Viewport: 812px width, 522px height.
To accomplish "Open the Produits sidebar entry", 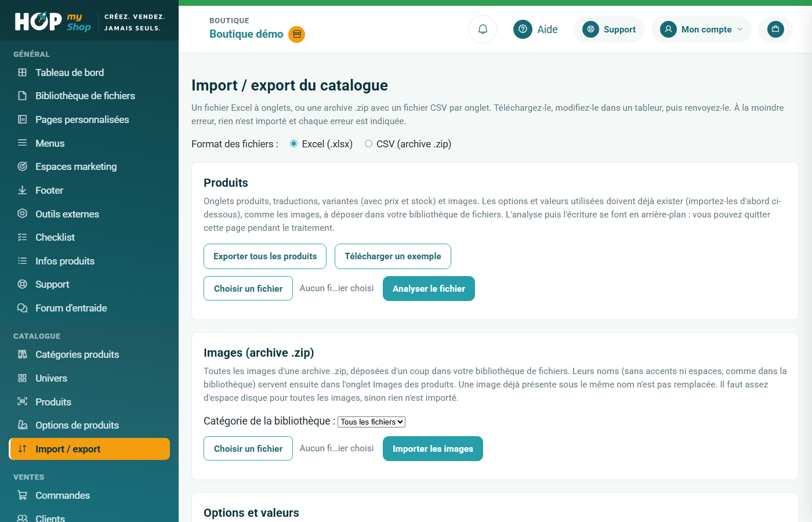I will point(89,402).
